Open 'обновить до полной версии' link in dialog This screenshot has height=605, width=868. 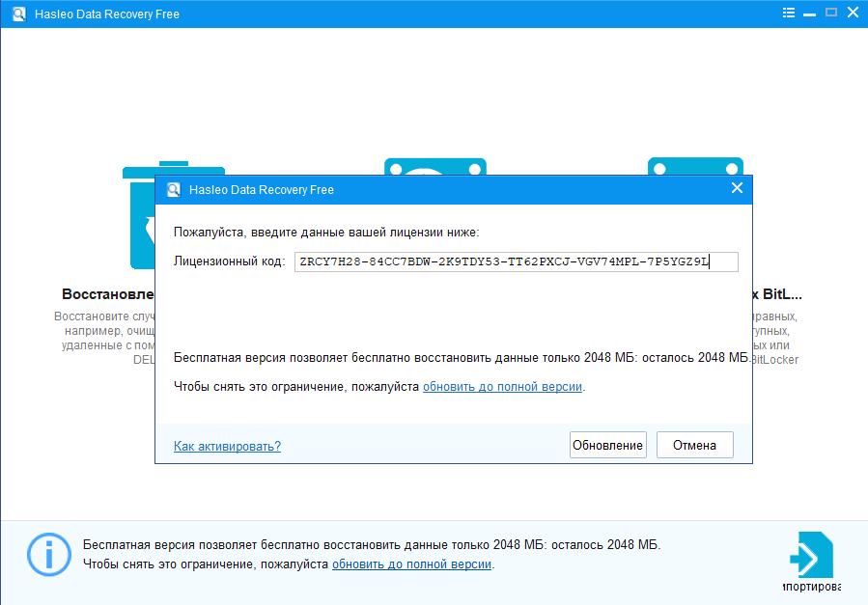(503, 387)
